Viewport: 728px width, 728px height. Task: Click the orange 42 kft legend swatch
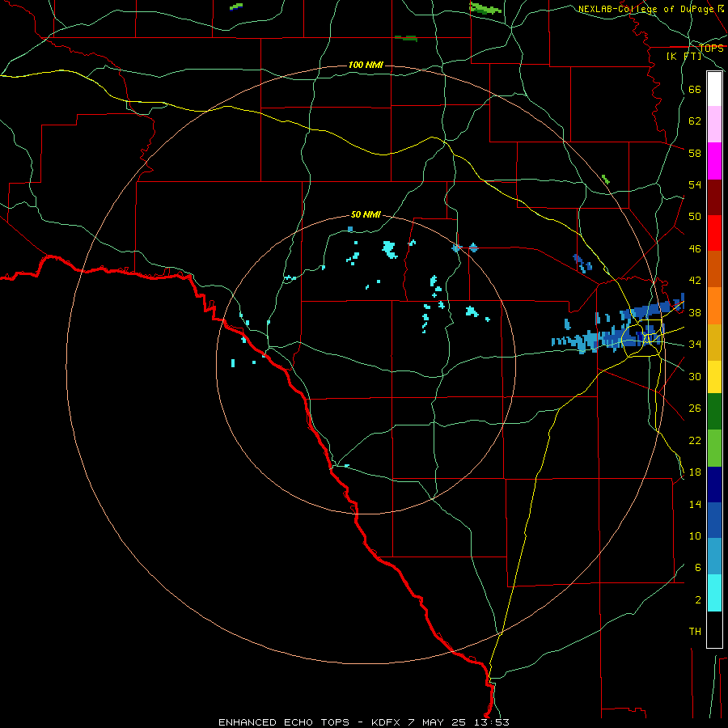(x=714, y=306)
